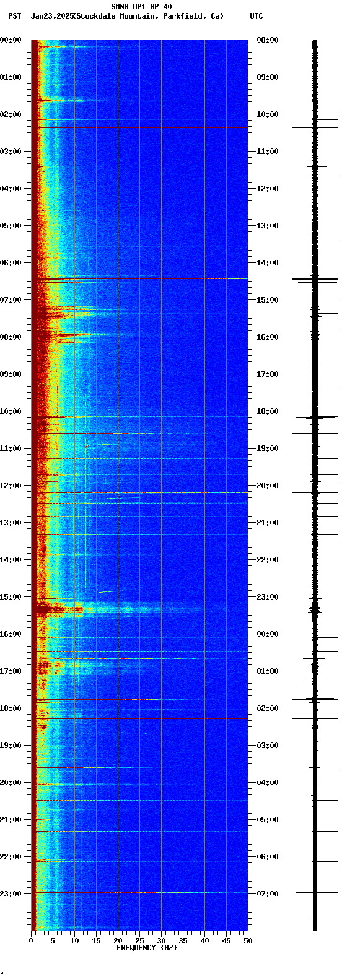Click the UTC time label "03:00"
Image resolution: width=342 pixels, height=980 pixels.
tap(268, 745)
